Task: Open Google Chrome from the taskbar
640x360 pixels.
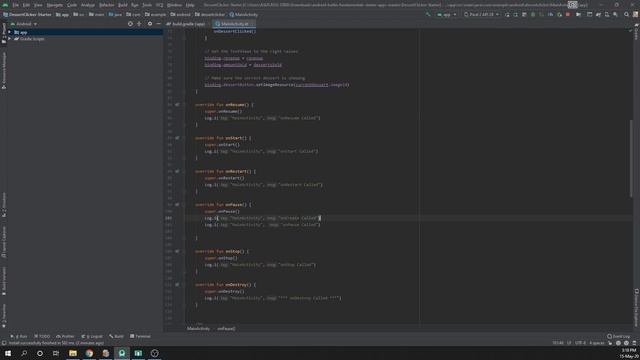Action: 89,353
